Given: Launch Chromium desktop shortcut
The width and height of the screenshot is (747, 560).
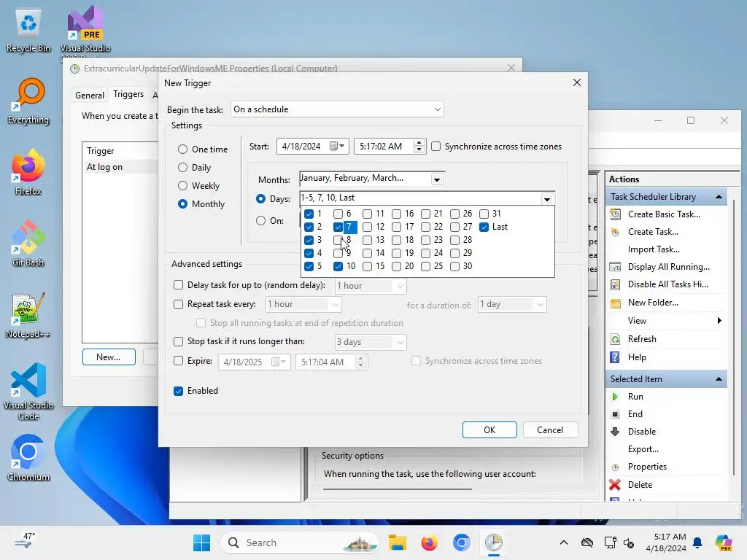Looking at the screenshot, I should [x=28, y=458].
